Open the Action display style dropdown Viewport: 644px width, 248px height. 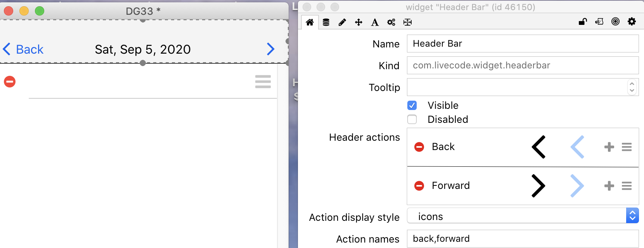(523, 216)
